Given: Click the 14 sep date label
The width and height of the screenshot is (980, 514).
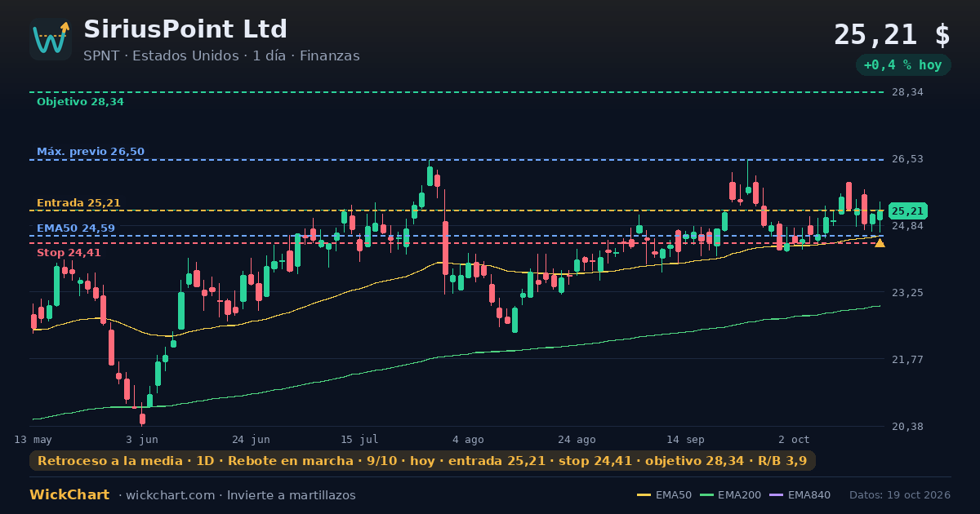Looking at the screenshot, I should click(x=685, y=440).
